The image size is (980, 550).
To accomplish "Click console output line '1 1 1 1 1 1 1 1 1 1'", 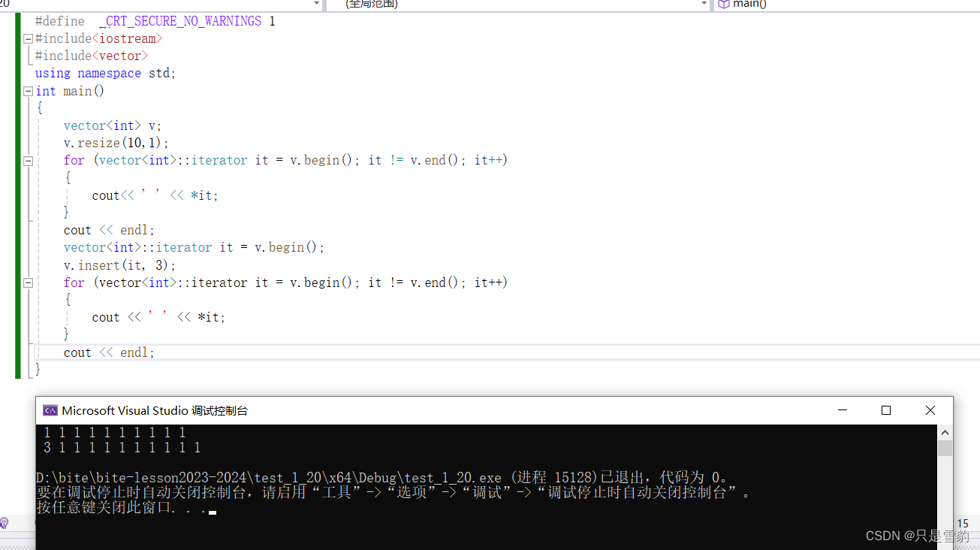I will click(114, 433).
